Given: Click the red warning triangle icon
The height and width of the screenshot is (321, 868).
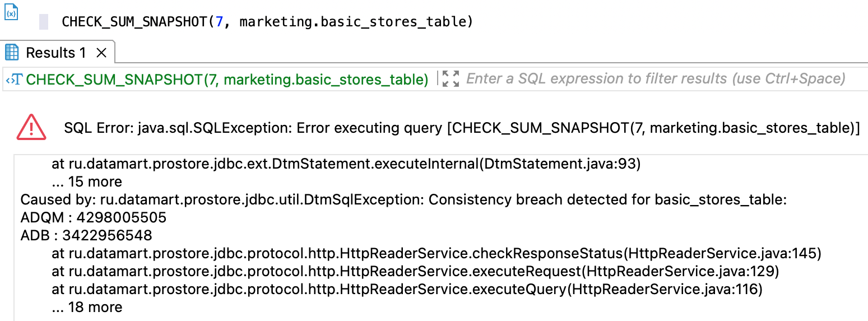Looking at the screenshot, I should 32,127.
